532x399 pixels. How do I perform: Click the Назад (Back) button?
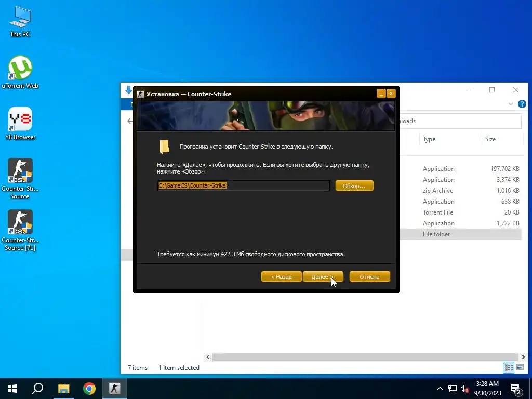tap(281, 276)
